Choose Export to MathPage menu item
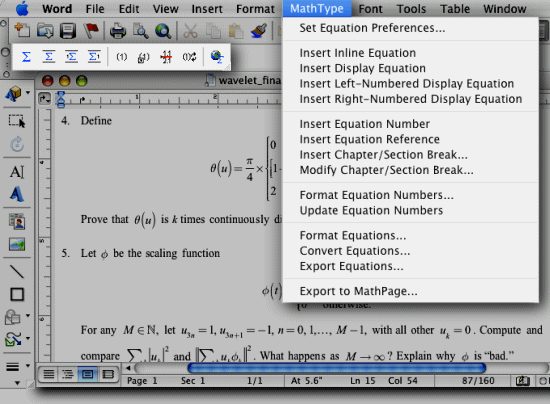 (x=411, y=291)
